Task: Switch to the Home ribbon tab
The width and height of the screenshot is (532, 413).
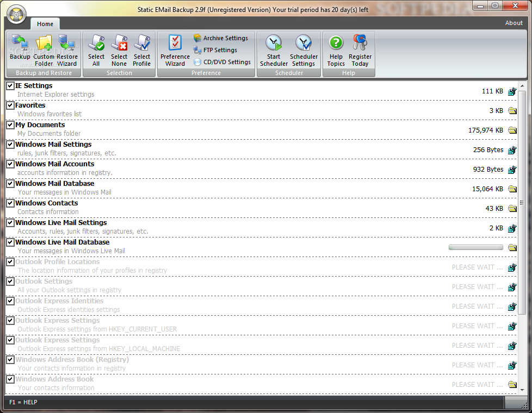Action: point(45,24)
